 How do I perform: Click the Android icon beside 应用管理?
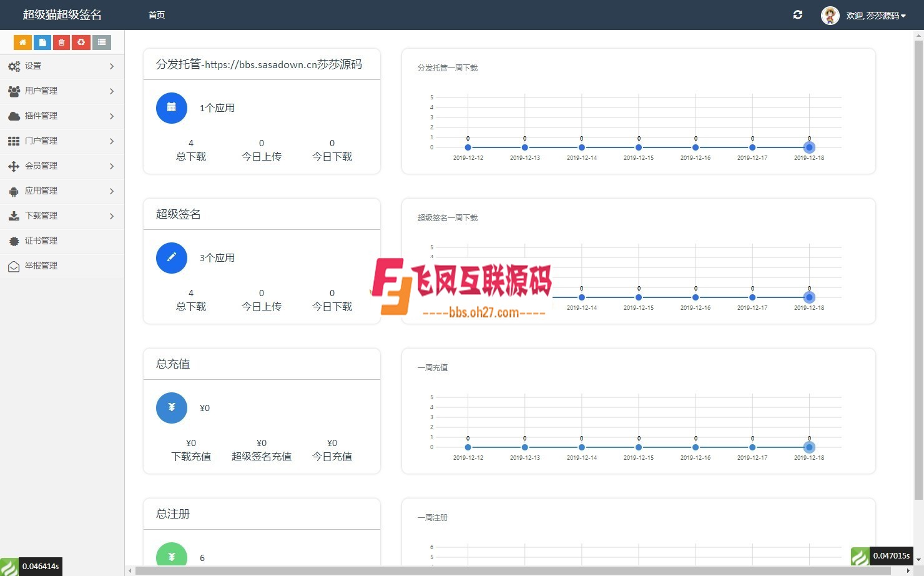(x=14, y=191)
